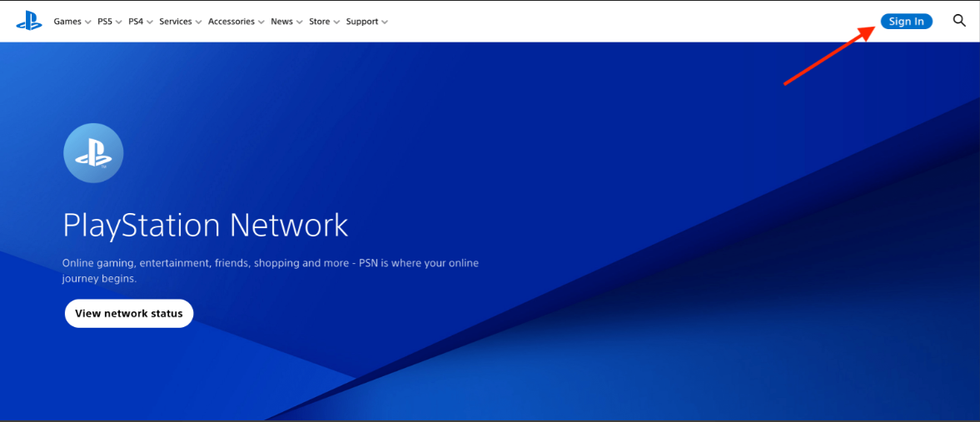The image size is (980, 422).
Task: Click the 'Online gaming, entertainment' description text
Action: 270,270
